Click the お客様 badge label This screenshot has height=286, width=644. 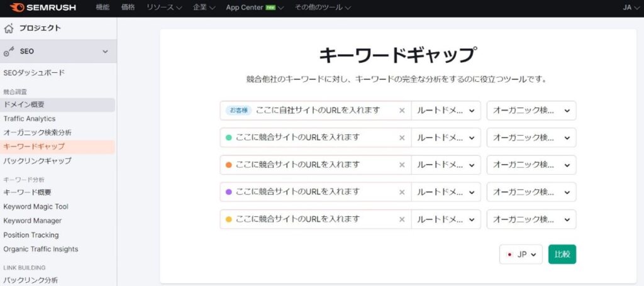tap(238, 111)
